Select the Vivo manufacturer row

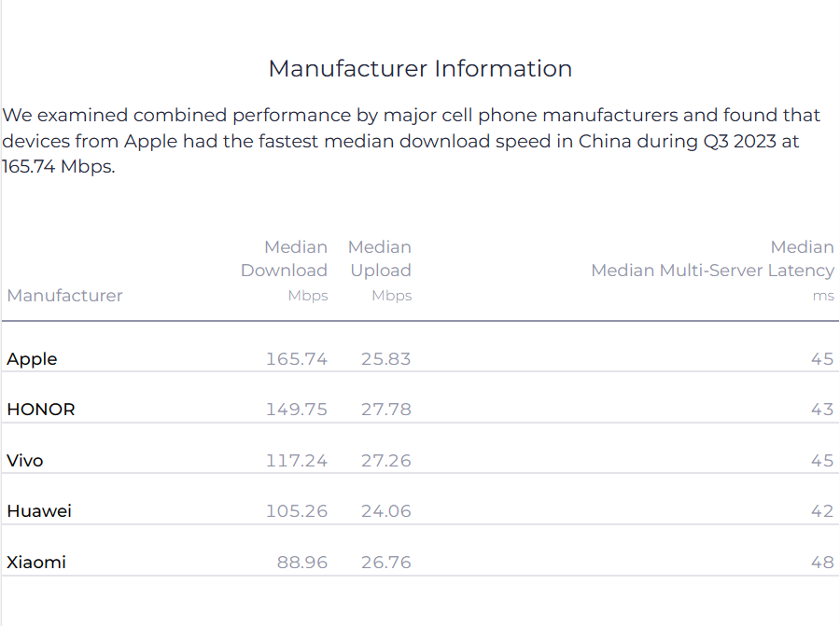tap(420, 460)
